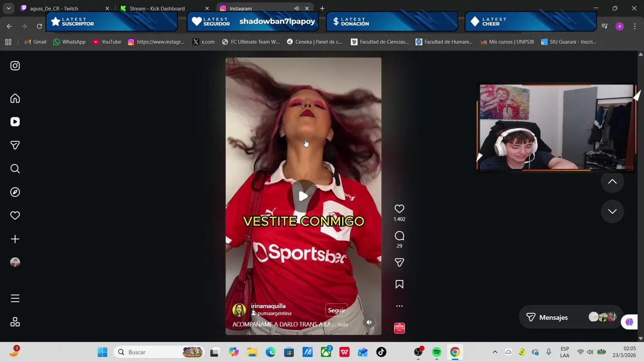This screenshot has width=644, height=362.
Task: Mute the Instagram tab via its speaker icon
Action: (x=296, y=9)
